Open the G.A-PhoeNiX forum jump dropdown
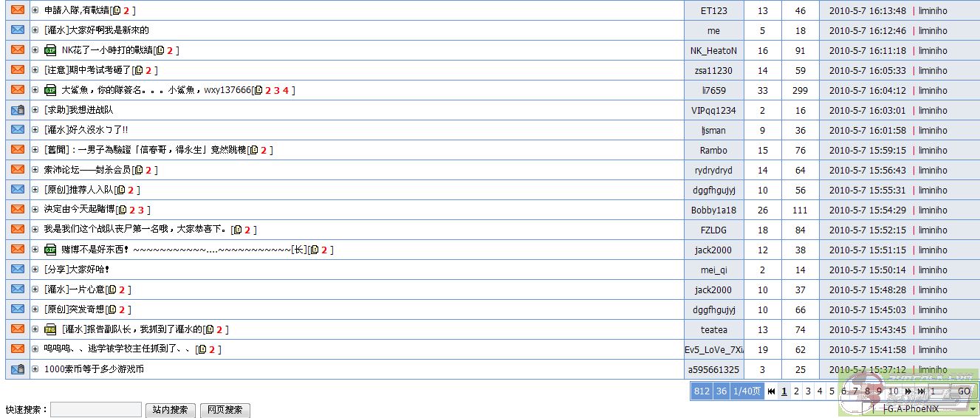This screenshot has height=418, width=980. [x=973, y=408]
